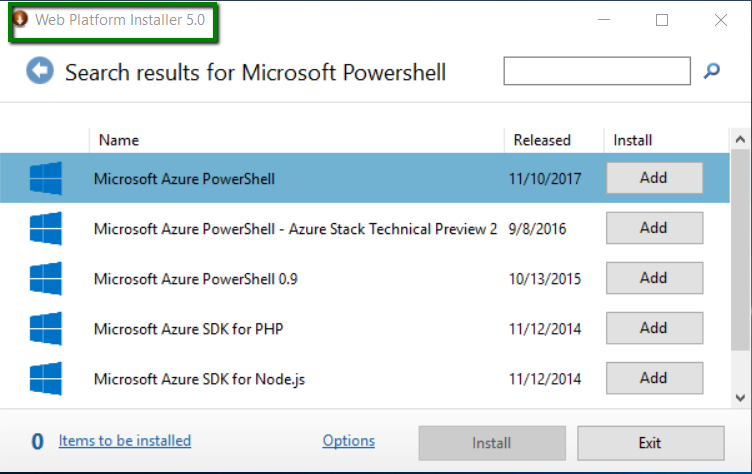Click Windows logo next to Azure PowerShell 0.9
Viewport: 752px width, 474px height.
[46, 278]
